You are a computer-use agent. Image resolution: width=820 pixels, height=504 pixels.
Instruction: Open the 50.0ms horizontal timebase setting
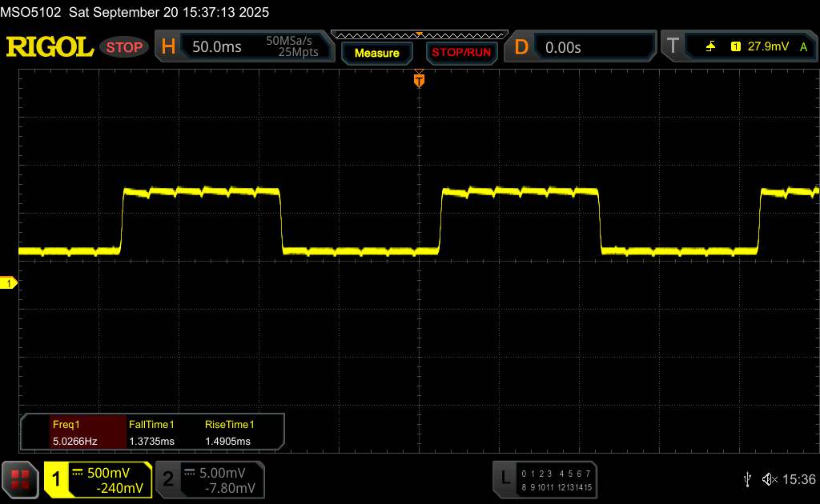coord(216,47)
